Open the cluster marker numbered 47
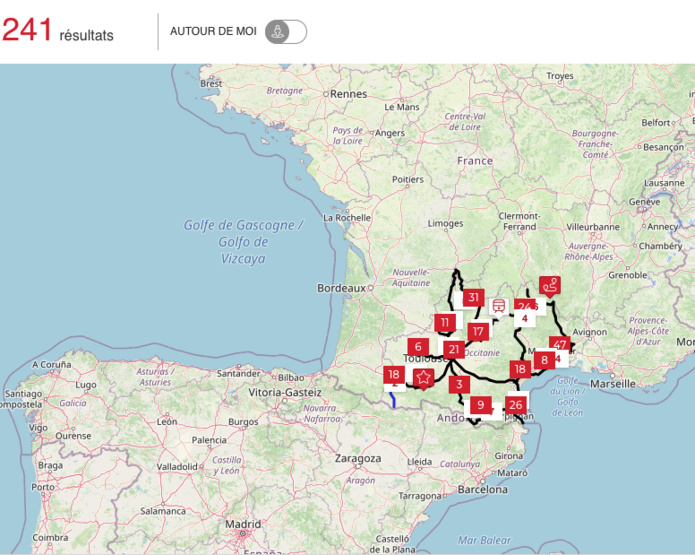 (x=559, y=346)
